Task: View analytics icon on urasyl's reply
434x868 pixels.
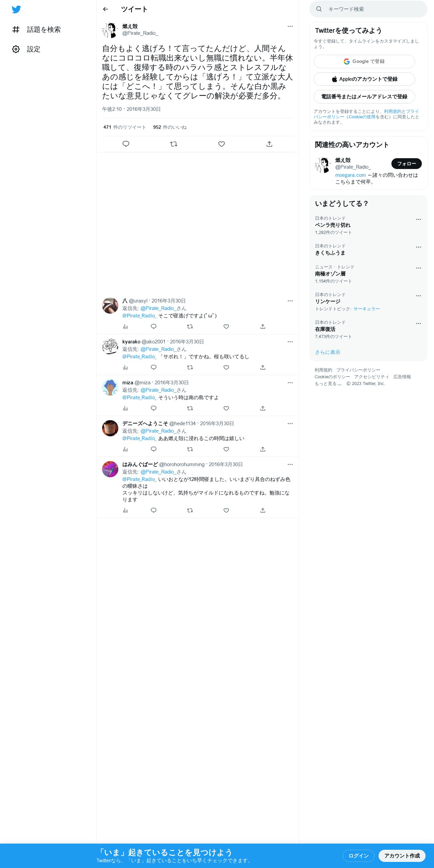Action: 125,327
